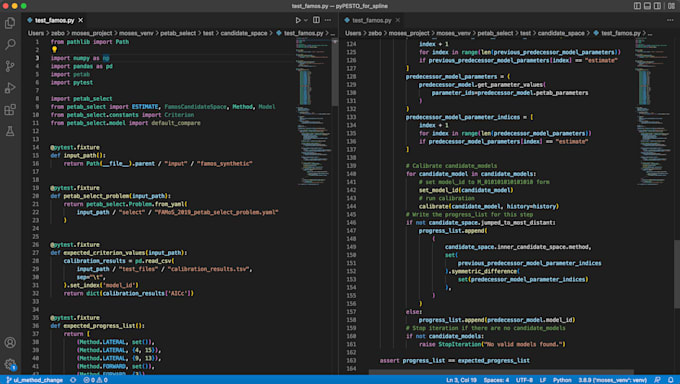Click 'import pytest' line in left editor
The width and height of the screenshot is (680, 384).
coord(72,82)
